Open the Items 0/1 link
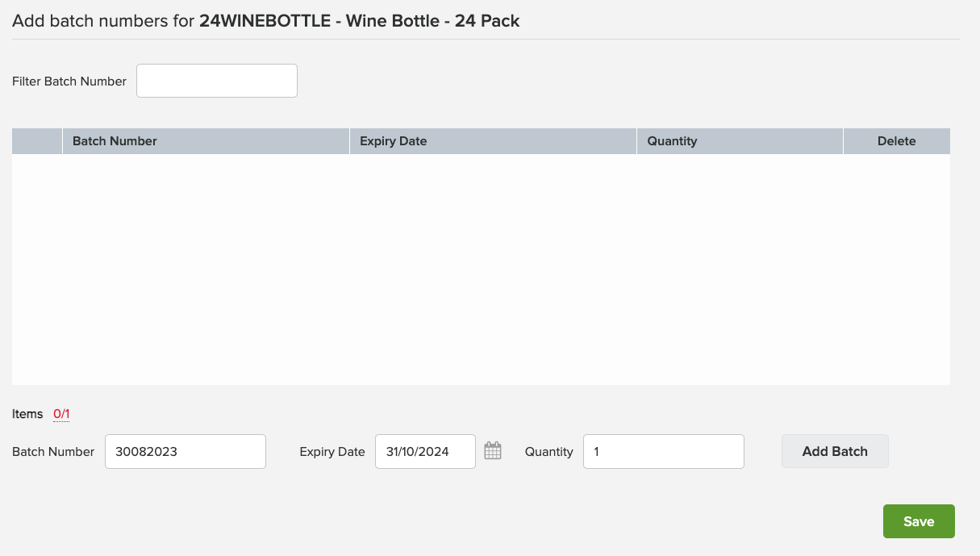 click(61, 413)
